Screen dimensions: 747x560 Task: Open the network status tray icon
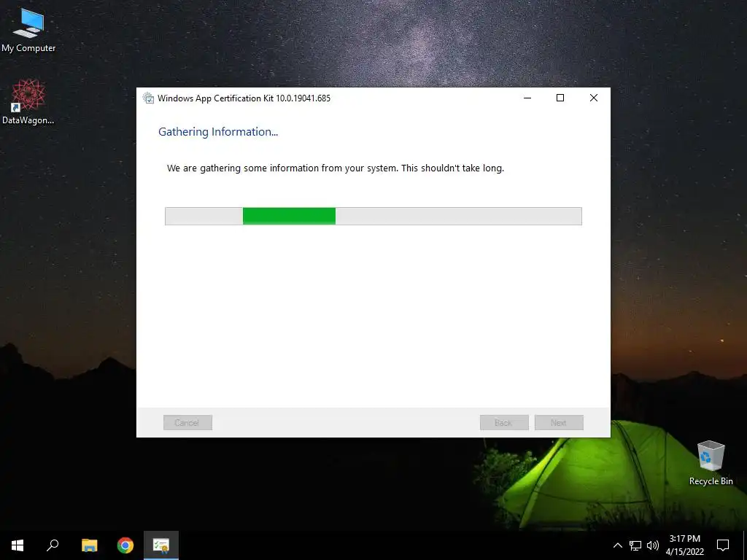click(x=635, y=545)
